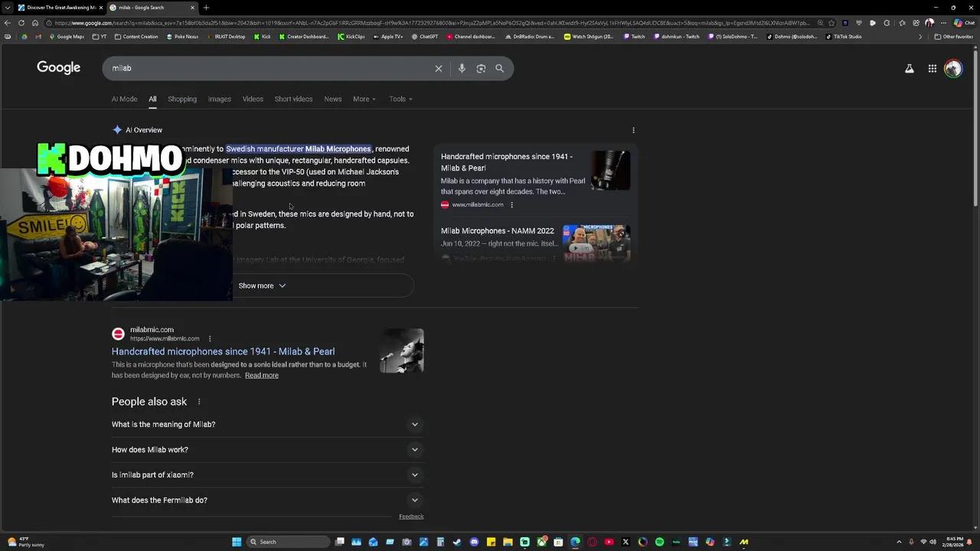The width and height of the screenshot is (980, 551).
Task: Open the TikTok Studio bookmark
Action: click(x=844, y=36)
